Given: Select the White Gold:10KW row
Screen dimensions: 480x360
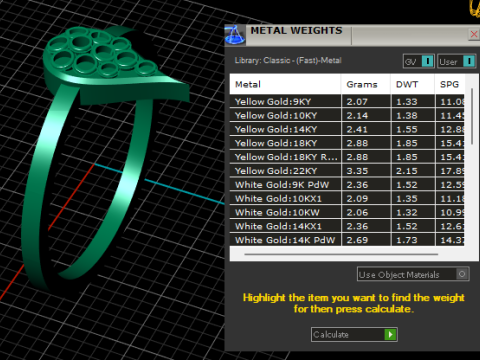Looking at the screenshot, I should [347, 212].
